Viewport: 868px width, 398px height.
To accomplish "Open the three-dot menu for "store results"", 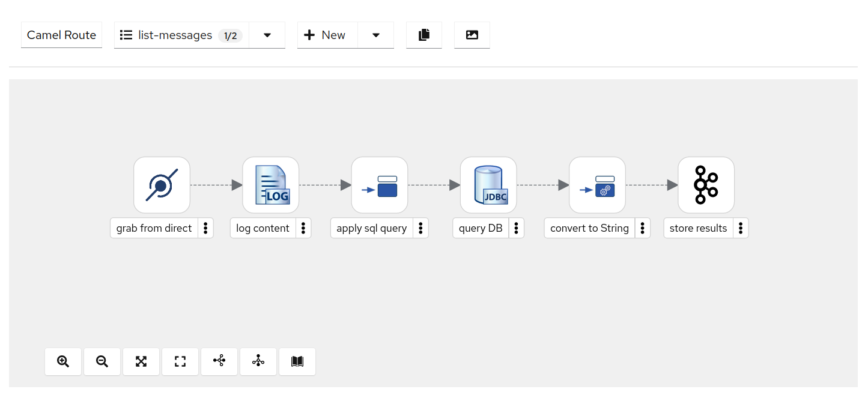I will tap(741, 228).
